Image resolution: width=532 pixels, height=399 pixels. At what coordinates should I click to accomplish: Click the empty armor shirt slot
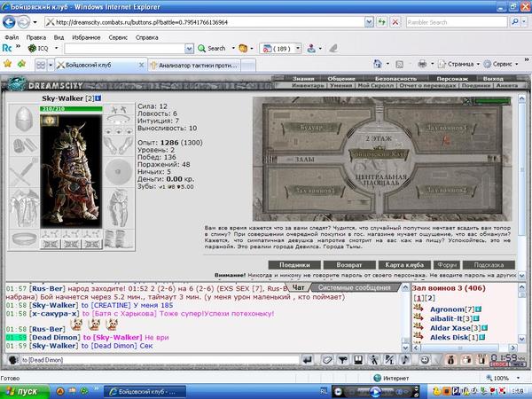24,208
